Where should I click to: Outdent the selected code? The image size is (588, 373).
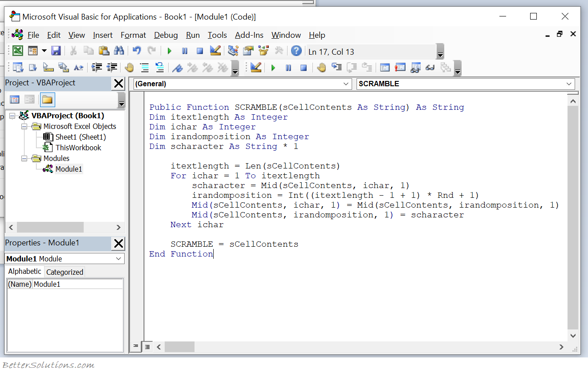(x=112, y=68)
